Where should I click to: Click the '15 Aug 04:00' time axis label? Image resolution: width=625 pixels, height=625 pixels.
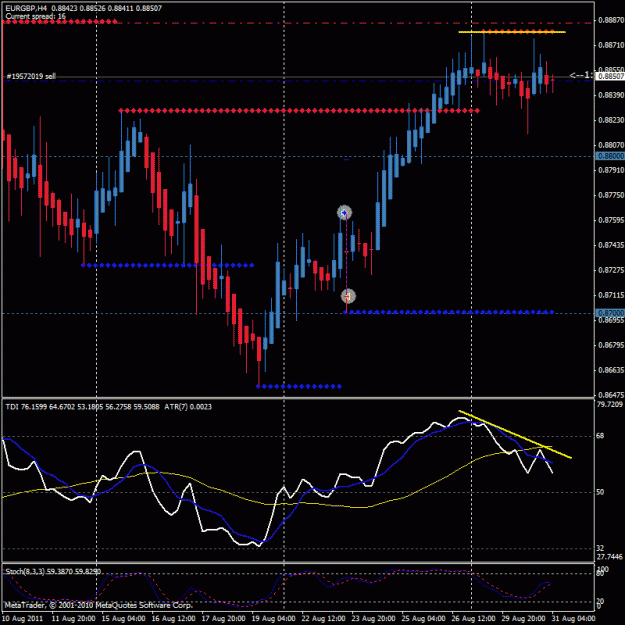click(123, 619)
